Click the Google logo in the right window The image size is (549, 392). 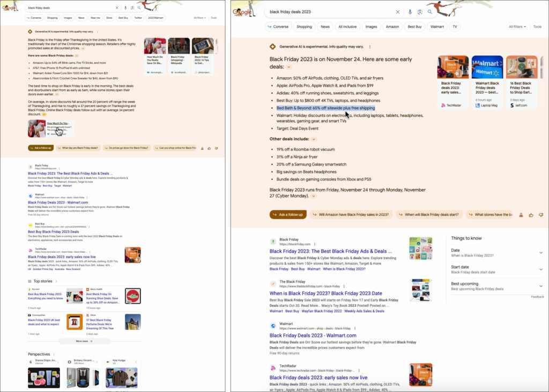(242, 12)
